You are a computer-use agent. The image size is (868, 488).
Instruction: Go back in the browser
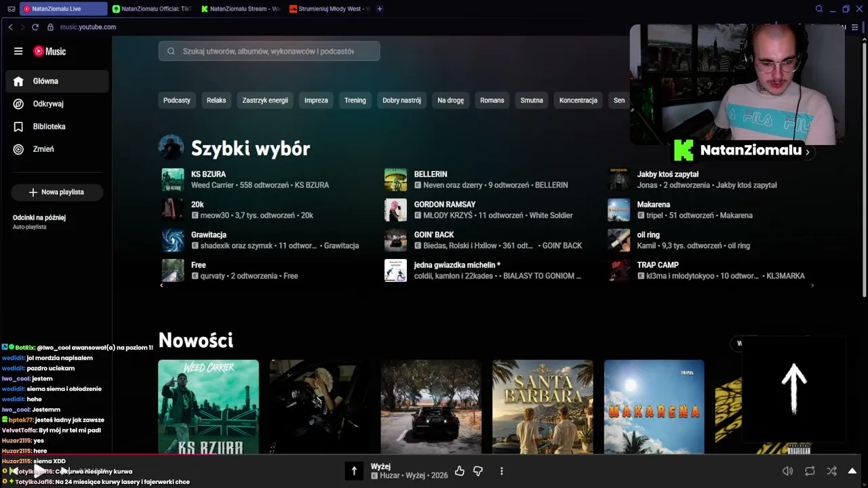point(10,27)
